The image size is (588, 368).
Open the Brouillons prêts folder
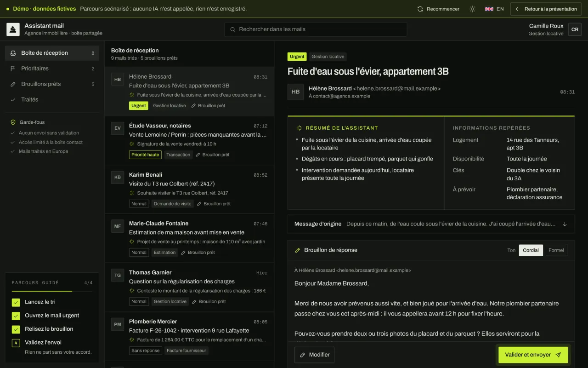point(52,84)
